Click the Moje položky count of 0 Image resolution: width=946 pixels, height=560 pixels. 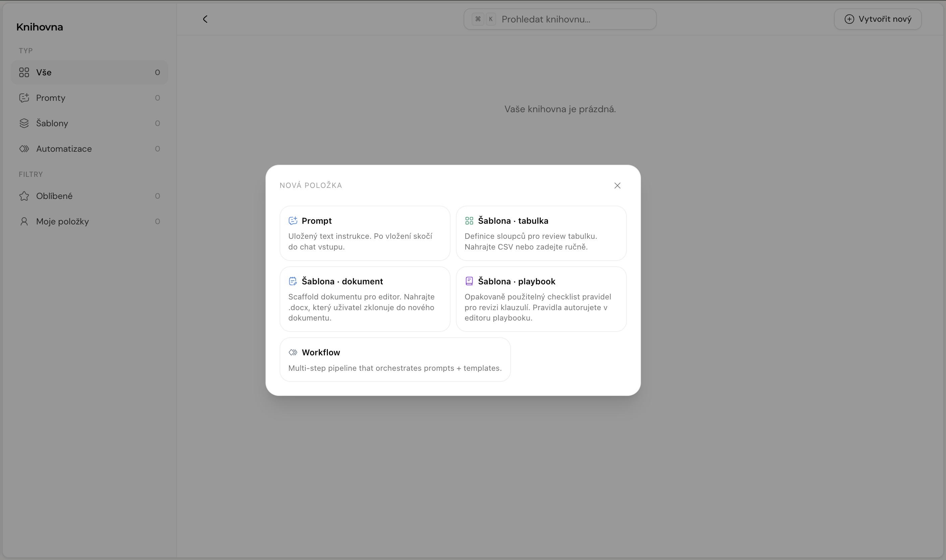[158, 221]
